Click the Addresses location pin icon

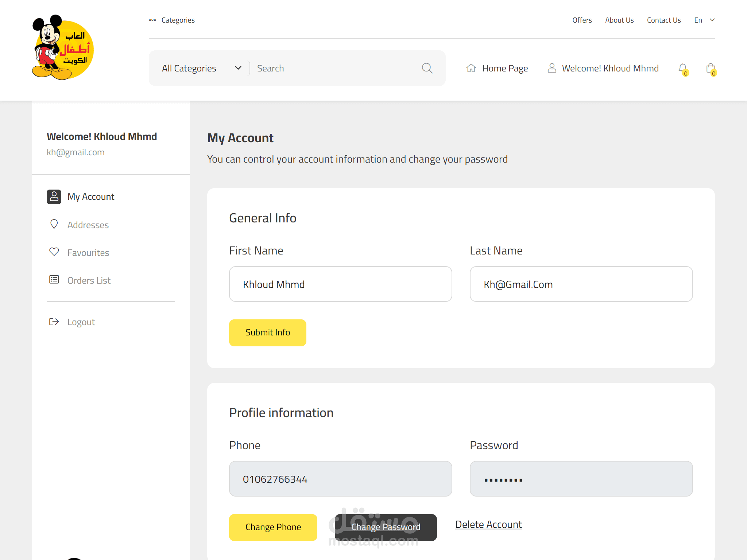point(54,224)
